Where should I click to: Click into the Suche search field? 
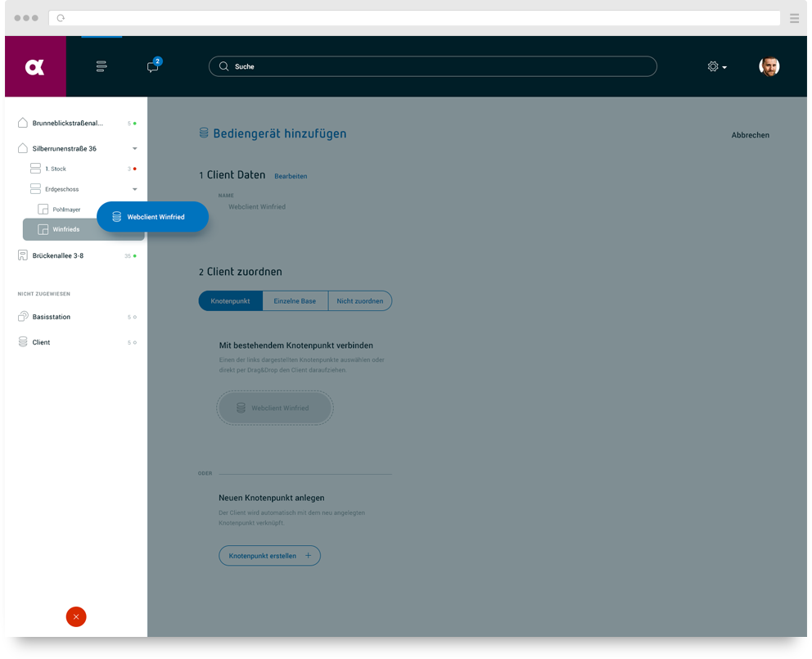point(432,67)
